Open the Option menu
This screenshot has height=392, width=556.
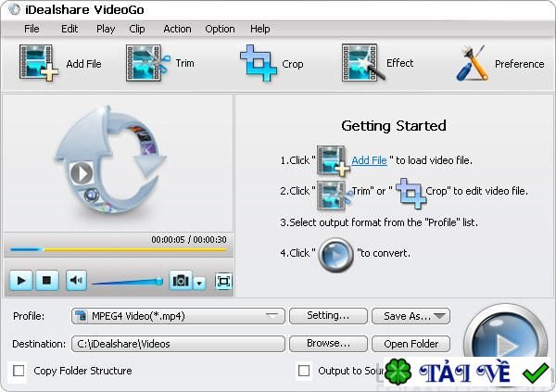pos(220,29)
